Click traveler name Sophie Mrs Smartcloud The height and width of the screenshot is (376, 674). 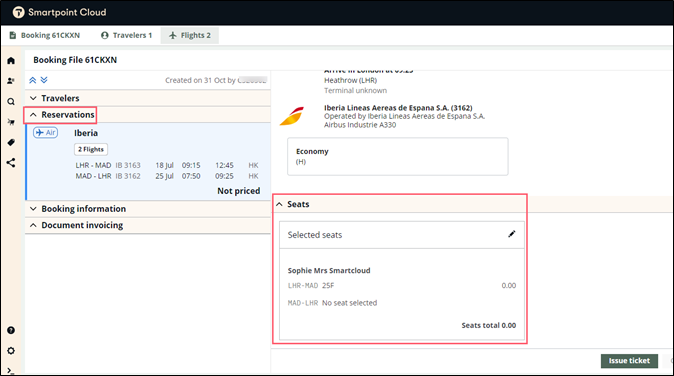329,270
